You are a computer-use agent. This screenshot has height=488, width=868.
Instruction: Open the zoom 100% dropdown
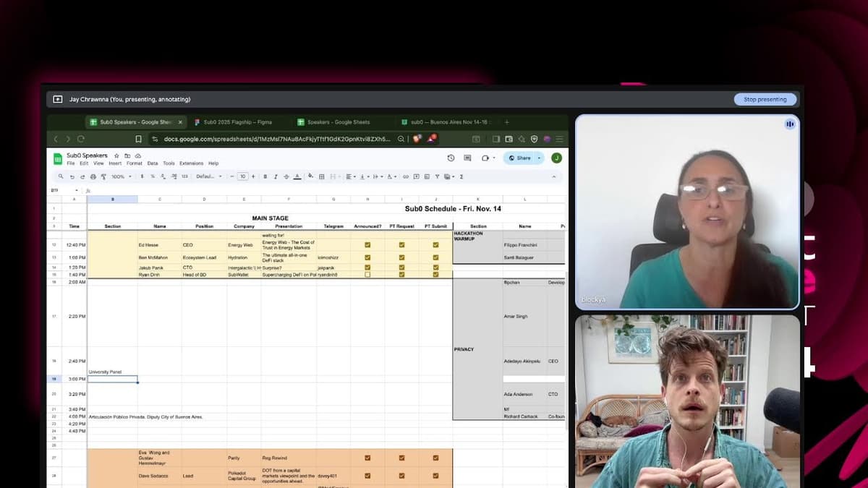121,176
